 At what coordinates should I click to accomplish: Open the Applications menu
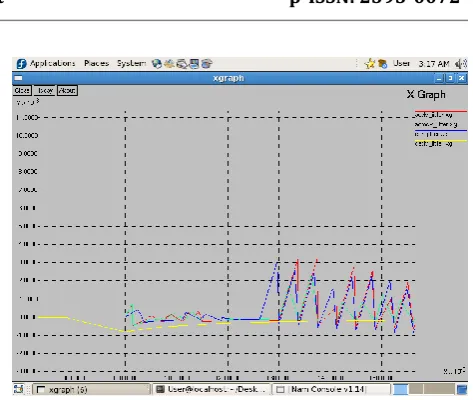click(x=52, y=63)
